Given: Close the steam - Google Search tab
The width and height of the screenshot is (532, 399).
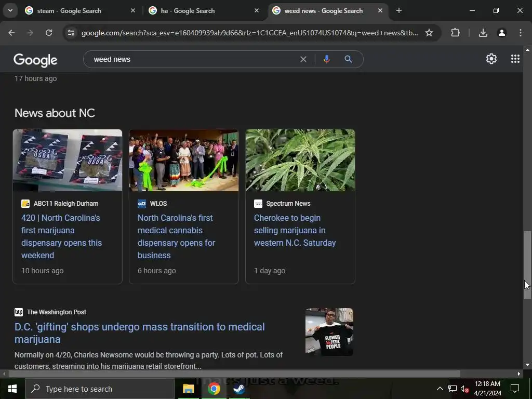Looking at the screenshot, I should tap(133, 11).
